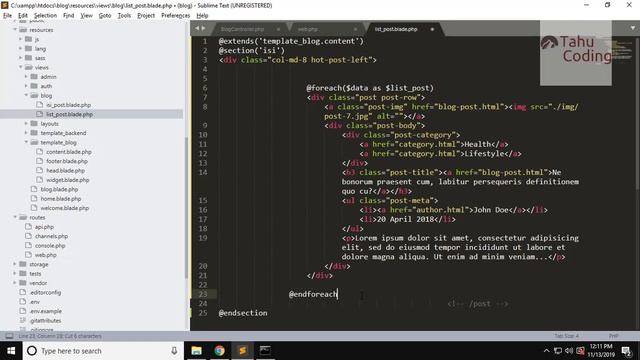Open the terminal window from taskbar
The image size is (640, 360).
point(265,351)
